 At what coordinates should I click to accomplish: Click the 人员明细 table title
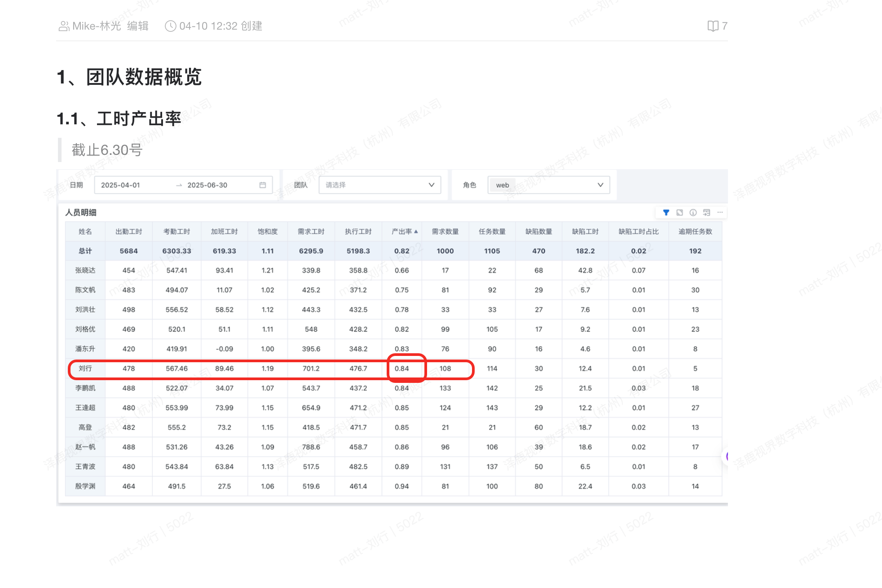81,212
